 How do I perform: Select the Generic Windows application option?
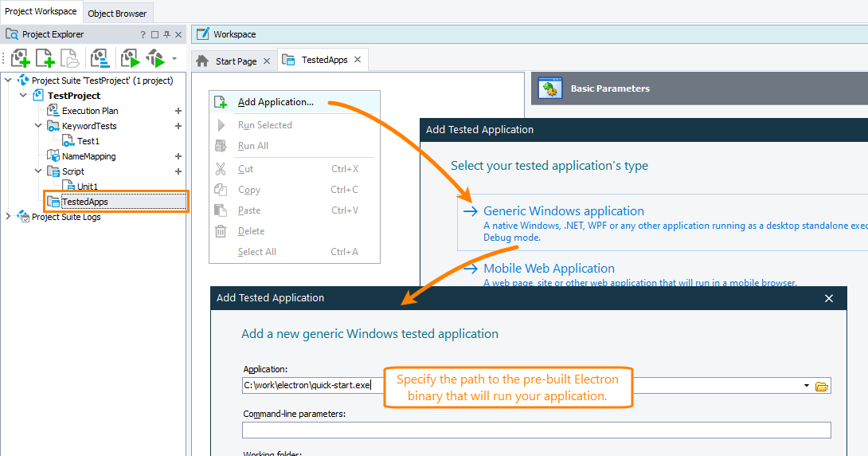563,211
